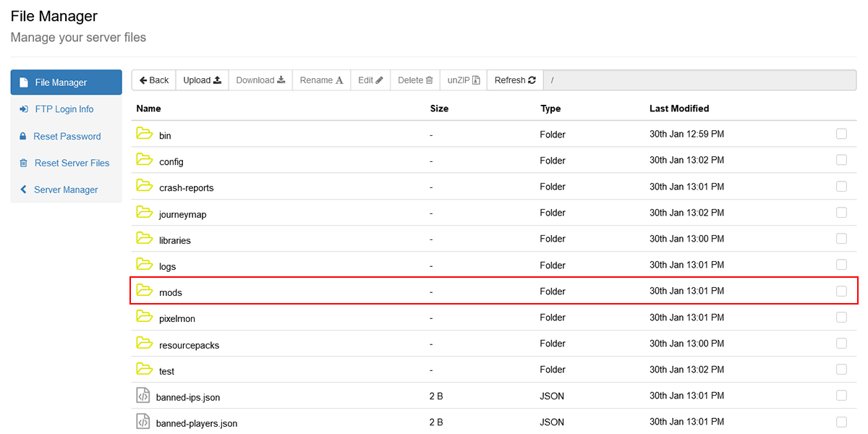Click the Reset Server Files trash icon
The width and height of the screenshot is (868, 434).
[x=24, y=163]
